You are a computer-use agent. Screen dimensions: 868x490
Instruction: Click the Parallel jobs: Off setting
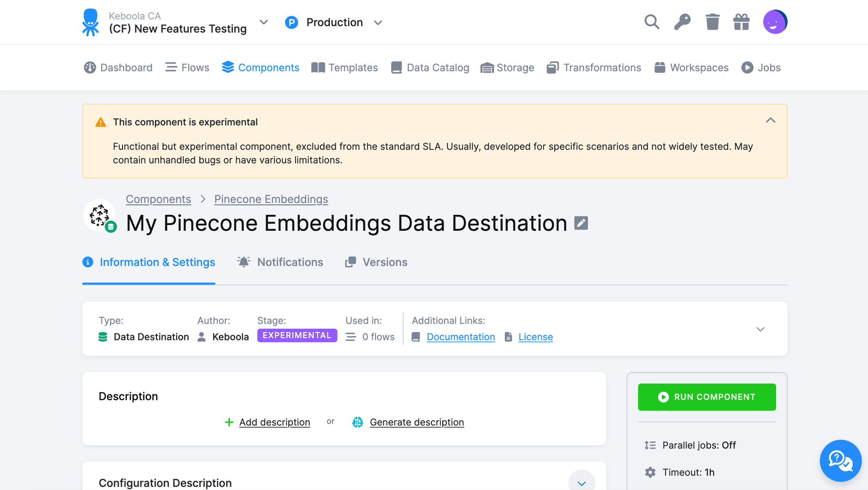coord(699,445)
